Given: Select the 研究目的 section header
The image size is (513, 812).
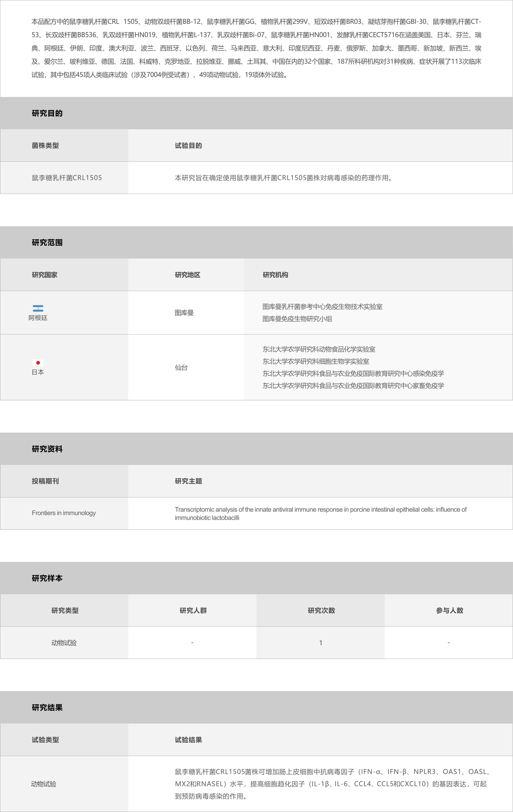Looking at the screenshot, I should pos(256,113).
